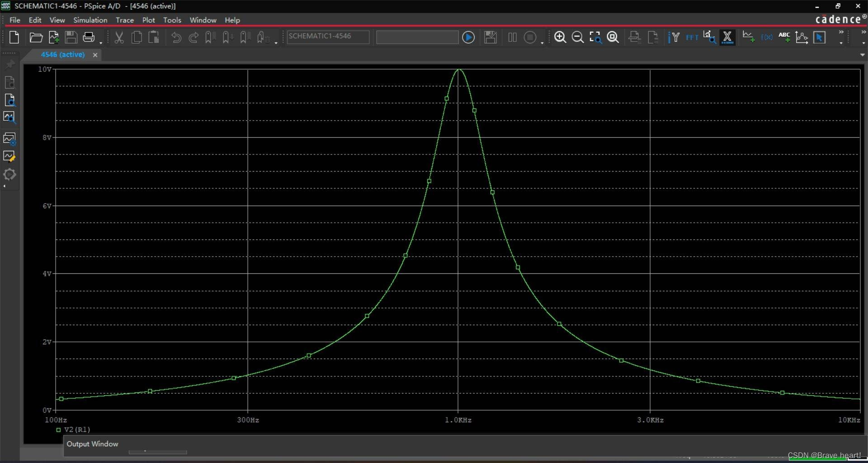Viewport: 868px width, 463px height.
Task: Click the Redo arrow icon
Action: click(193, 37)
